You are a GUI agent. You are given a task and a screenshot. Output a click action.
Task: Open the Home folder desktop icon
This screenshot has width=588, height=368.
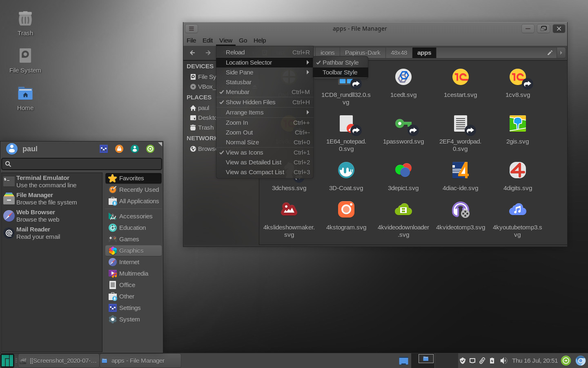pyautogui.click(x=25, y=94)
